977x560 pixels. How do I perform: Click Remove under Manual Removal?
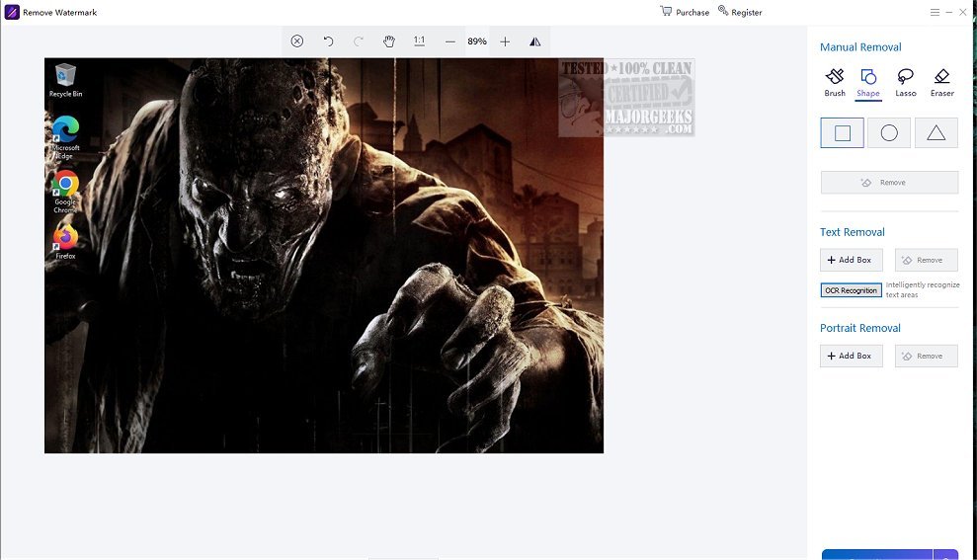pyautogui.click(x=889, y=183)
